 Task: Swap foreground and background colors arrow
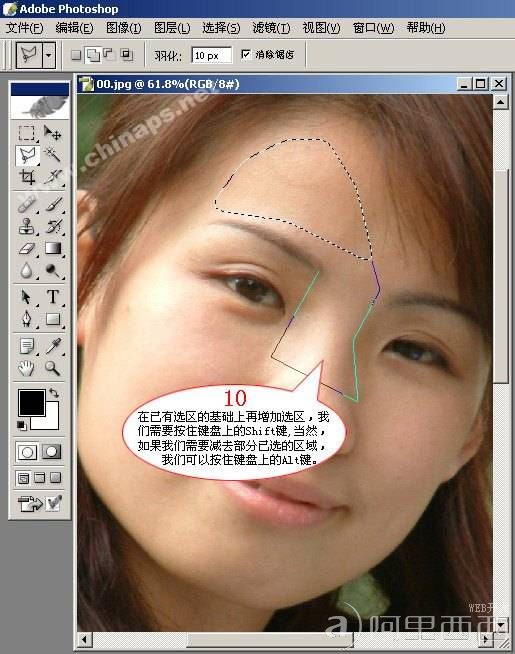[x=54, y=392]
